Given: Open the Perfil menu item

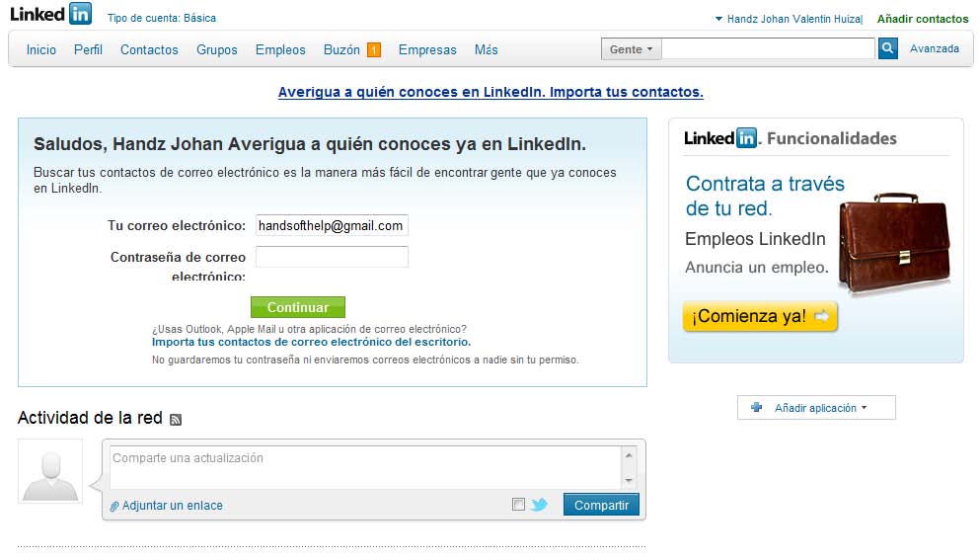Looking at the screenshot, I should click(88, 49).
